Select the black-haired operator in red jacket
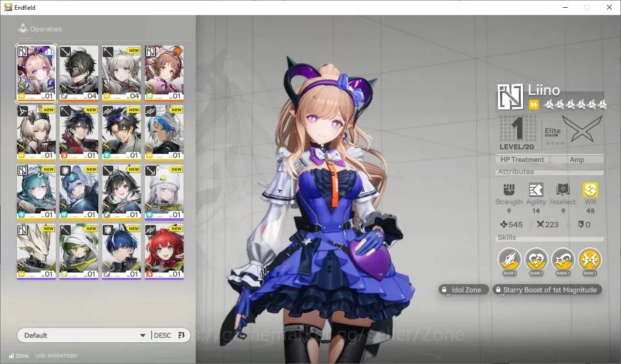The height and width of the screenshot is (364, 621). tap(79, 133)
